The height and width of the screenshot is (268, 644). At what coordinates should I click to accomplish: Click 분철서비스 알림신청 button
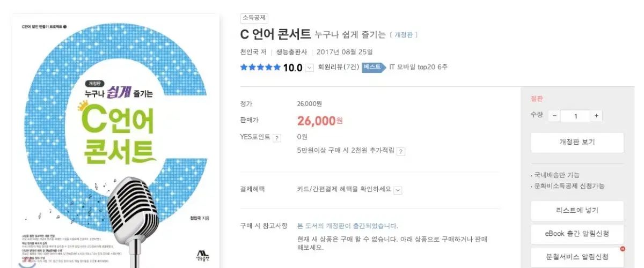[577, 257]
